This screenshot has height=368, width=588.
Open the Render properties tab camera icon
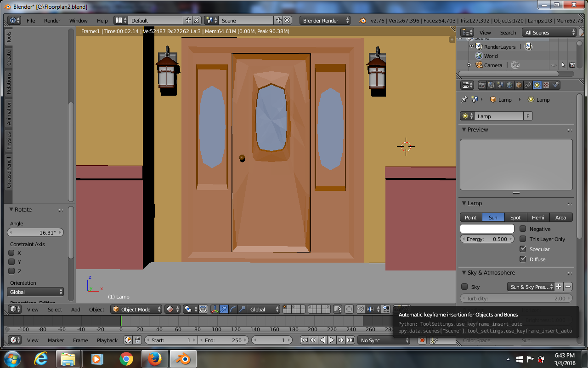(x=482, y=85)
